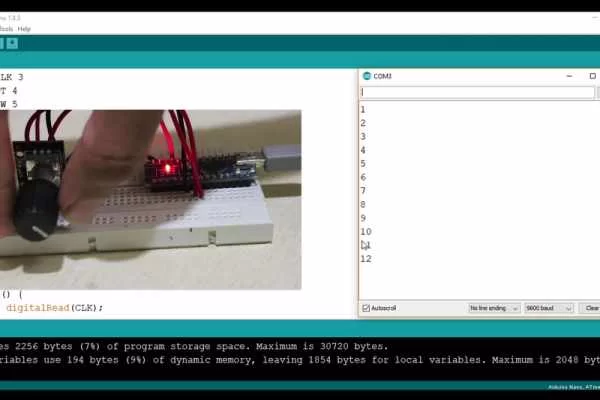Click the code line ending in 'LK 3'

tap(11, 77)
